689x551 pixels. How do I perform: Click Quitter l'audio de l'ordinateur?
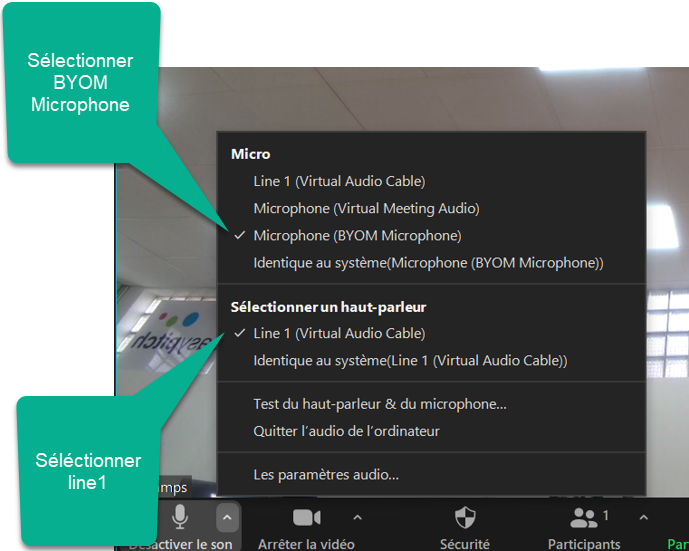point(346,431)
